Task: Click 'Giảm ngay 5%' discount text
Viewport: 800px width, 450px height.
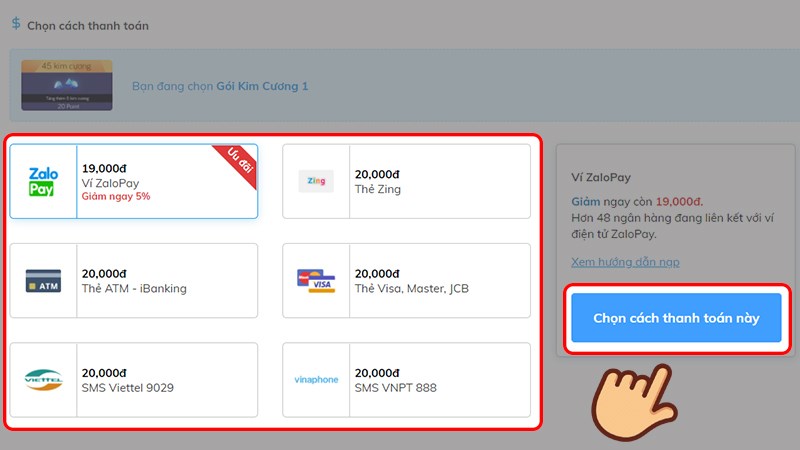Action: coord(116,196)
